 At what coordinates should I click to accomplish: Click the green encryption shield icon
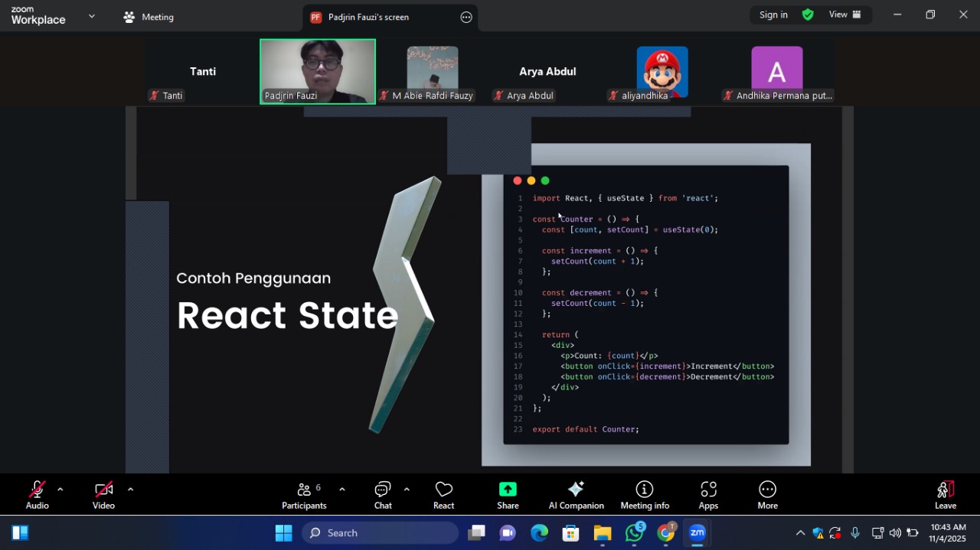[x=808, y=15]
